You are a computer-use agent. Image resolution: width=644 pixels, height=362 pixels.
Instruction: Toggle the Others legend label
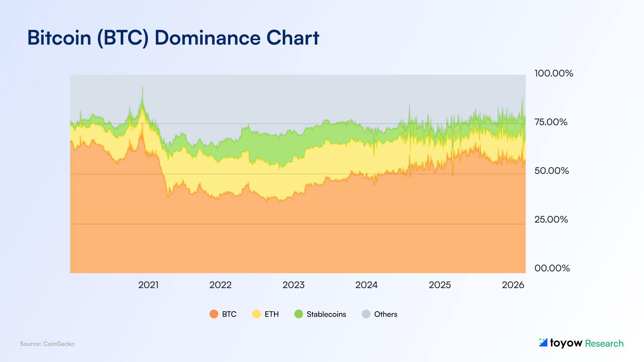(385, 314)
